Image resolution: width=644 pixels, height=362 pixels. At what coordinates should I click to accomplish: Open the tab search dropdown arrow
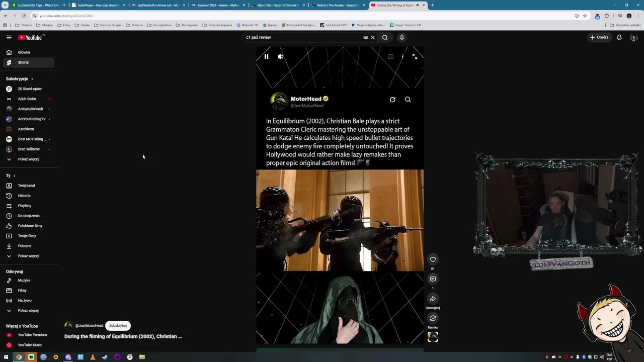[x=6, y=5]
